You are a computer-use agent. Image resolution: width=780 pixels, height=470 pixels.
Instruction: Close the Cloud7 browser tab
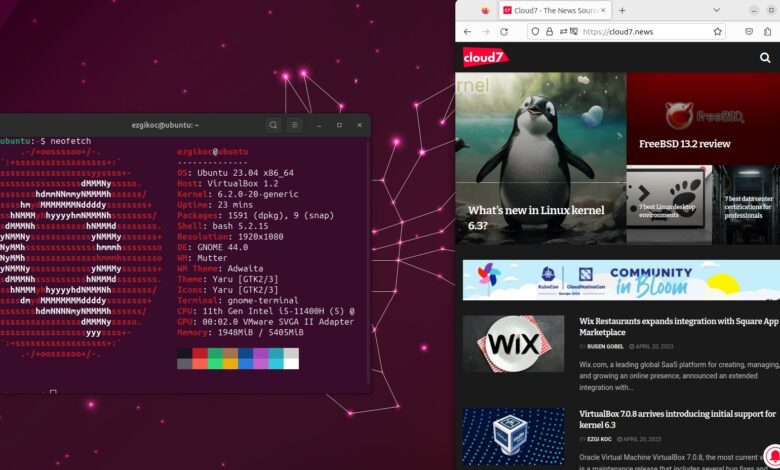tap(603, 10)
